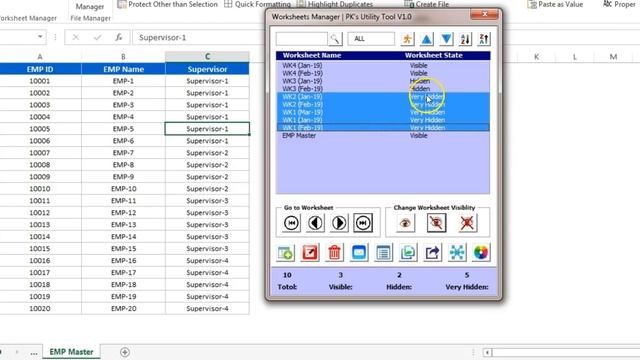Click the Insert Function fx icon
640x360 pixels.
point(119,38)
